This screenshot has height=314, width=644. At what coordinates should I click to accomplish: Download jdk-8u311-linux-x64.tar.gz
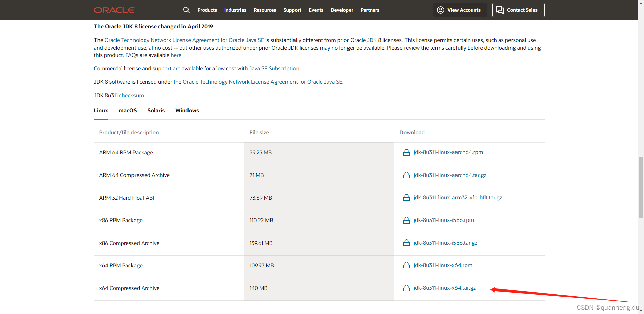444,288
